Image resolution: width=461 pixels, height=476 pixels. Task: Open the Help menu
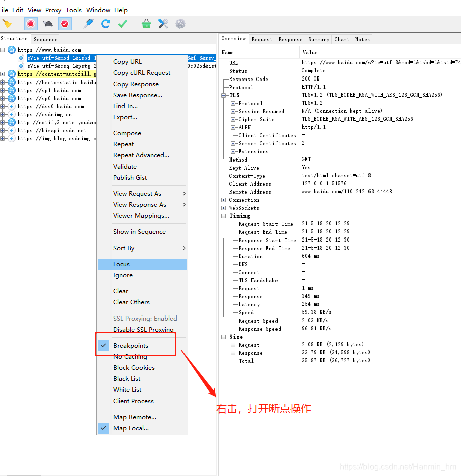tap(121, 10)
